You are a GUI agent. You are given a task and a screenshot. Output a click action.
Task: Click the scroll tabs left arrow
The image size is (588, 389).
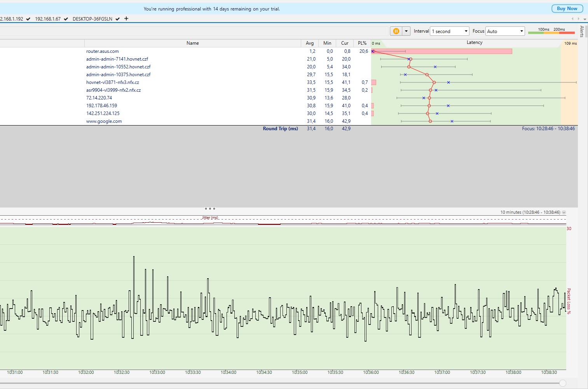click(572, 19)
